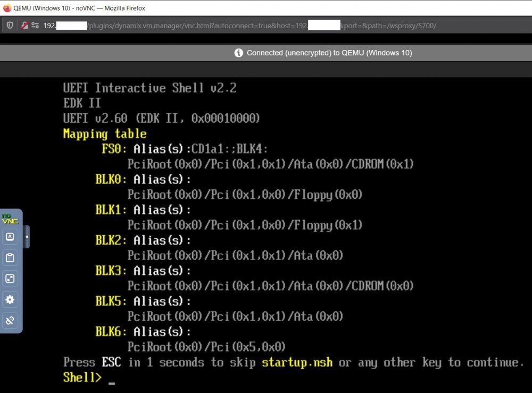
Task: Toggle noVNC fullscreen mode
Action: pyautogui.click(x=10, y=279)
